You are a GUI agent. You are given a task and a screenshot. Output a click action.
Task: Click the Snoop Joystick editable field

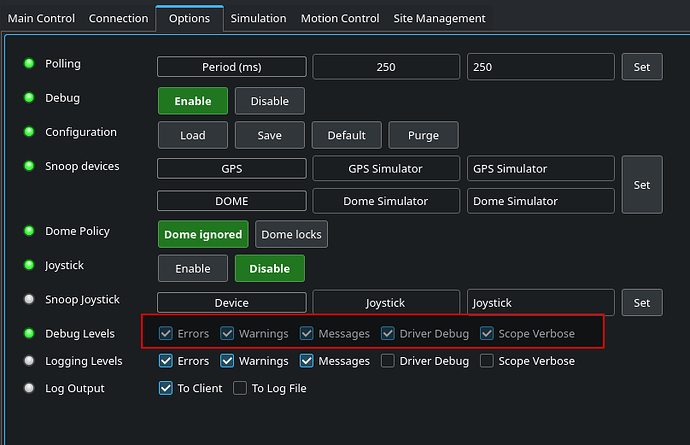click(540, 303)
